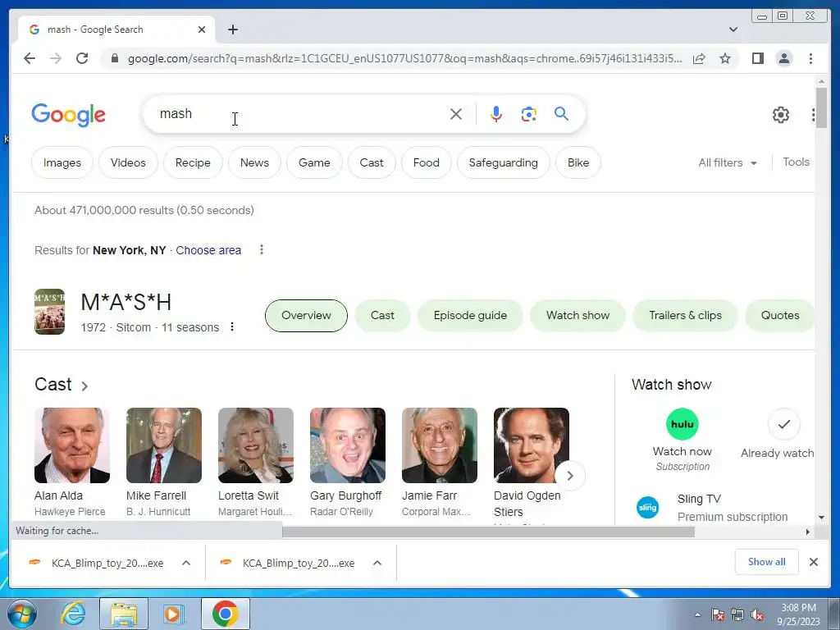
Task: Open Google quick settings gear
Action: click(781, 114)
